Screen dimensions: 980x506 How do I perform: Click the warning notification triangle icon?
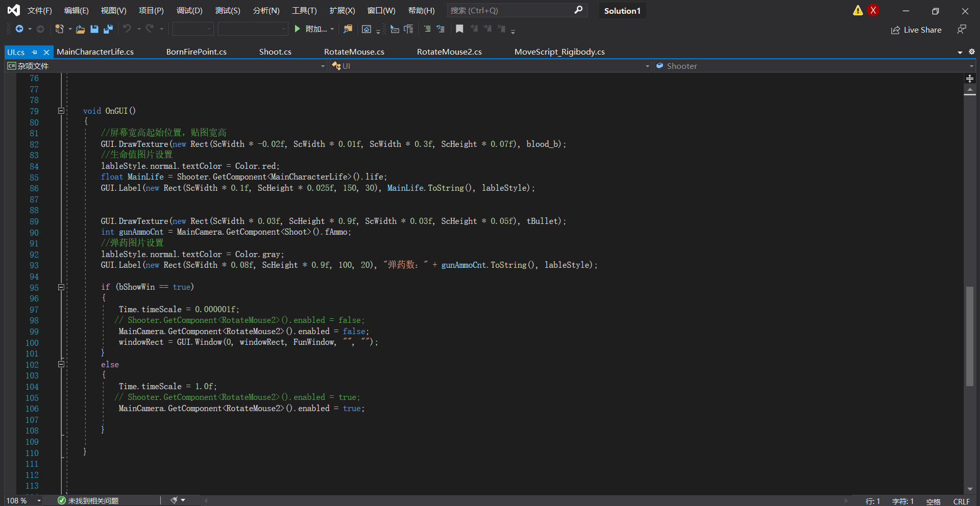click(858, 11)
